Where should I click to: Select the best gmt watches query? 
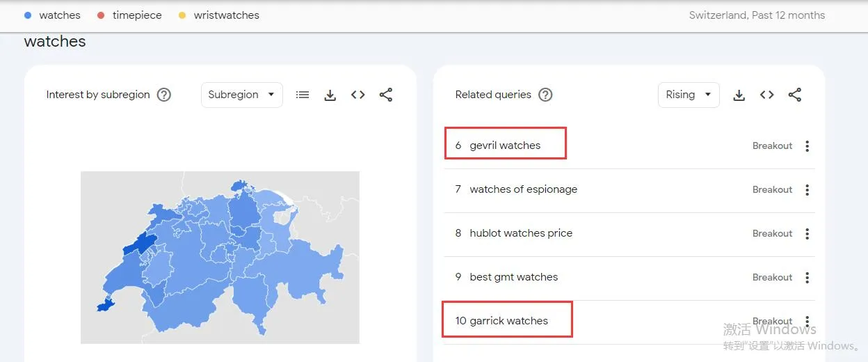(x=513, y=277)
